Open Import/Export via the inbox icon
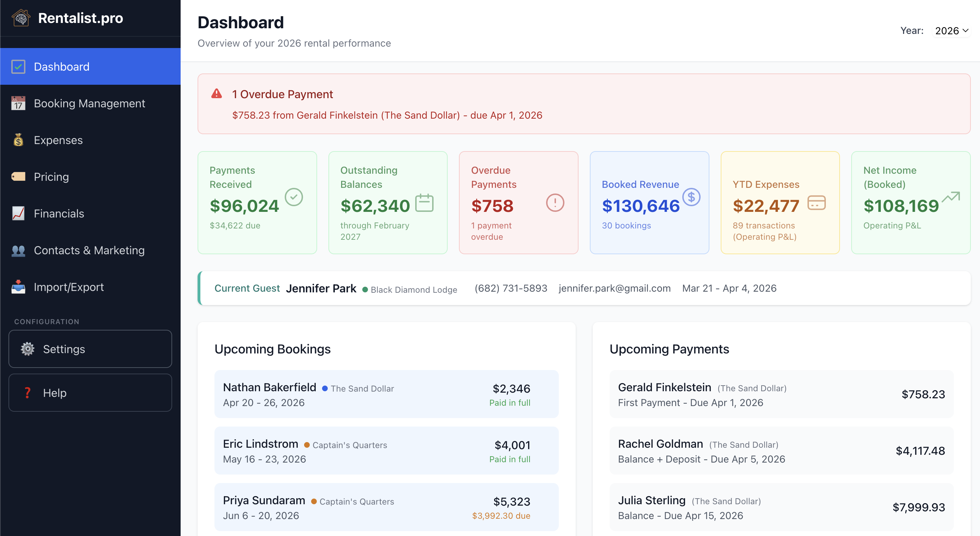The height and width of the screenshot is (536, 980). 18,287
